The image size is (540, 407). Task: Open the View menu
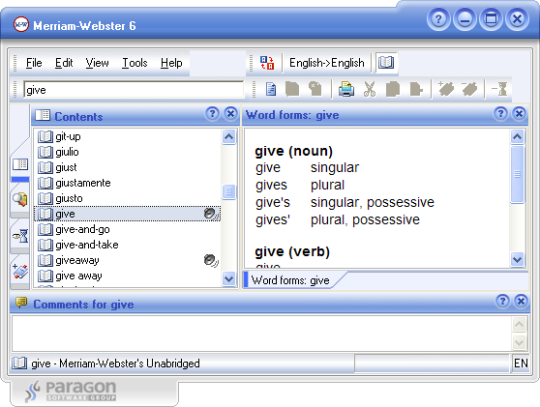(97, 63)
